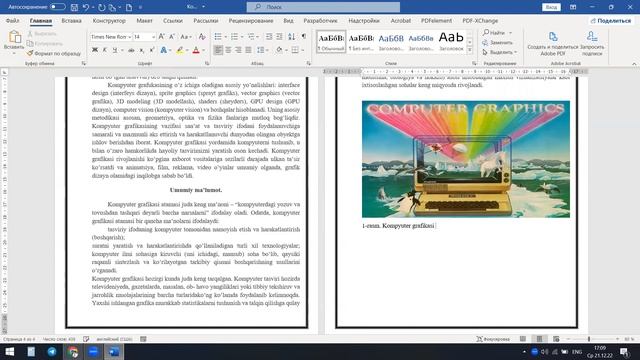Viewport: 640px width, 360px height.
Task: Center text alignment icon
Action: click(x=228, y=50)
